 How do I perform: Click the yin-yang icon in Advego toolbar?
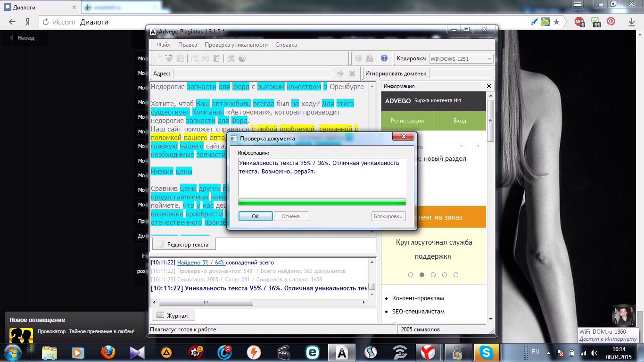coord(242,58)
